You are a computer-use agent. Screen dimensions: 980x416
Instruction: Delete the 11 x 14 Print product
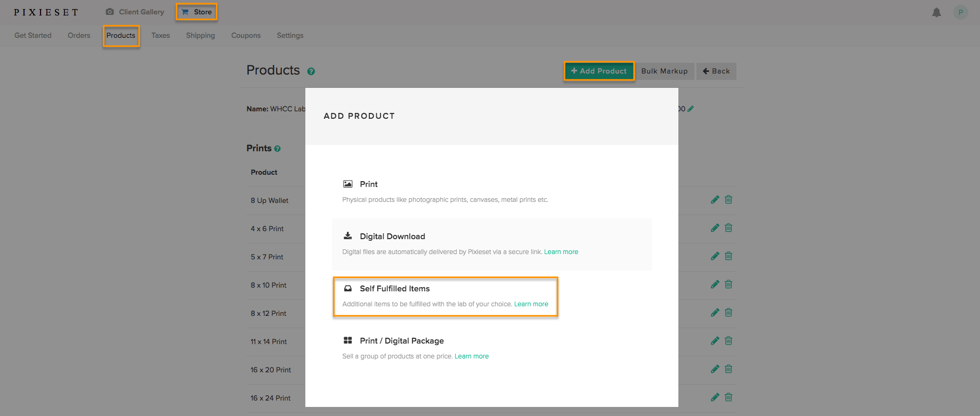(x=728, y=341)
